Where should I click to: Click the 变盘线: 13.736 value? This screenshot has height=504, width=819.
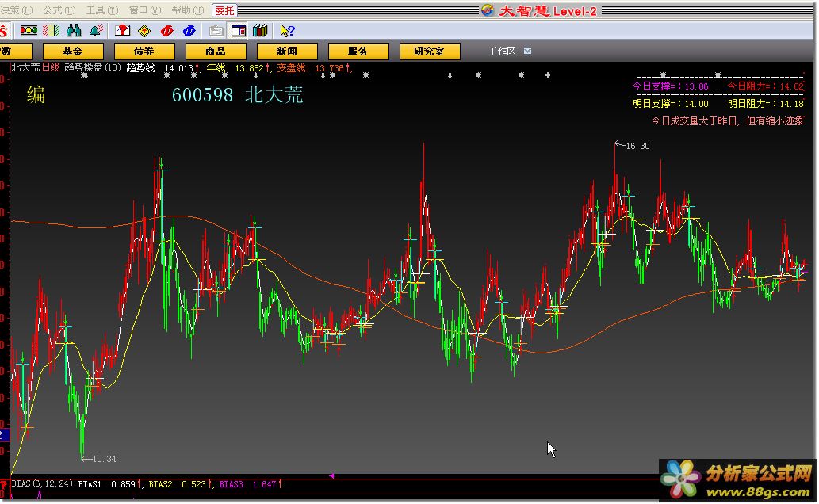[314, 68]
